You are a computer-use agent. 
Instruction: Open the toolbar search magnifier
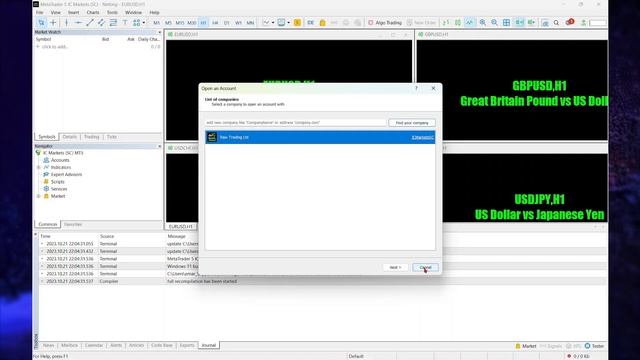[556, 23]
